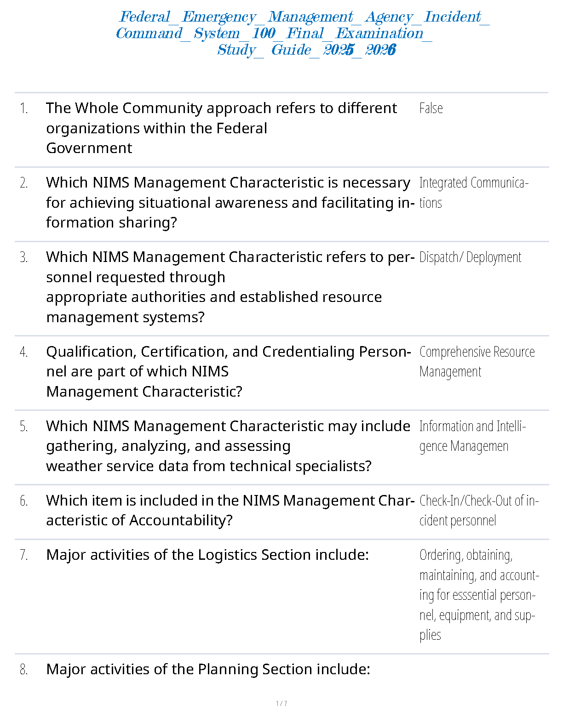Click question 8 about Planning Section activities

pyautogui.click(x=208, y=670)
